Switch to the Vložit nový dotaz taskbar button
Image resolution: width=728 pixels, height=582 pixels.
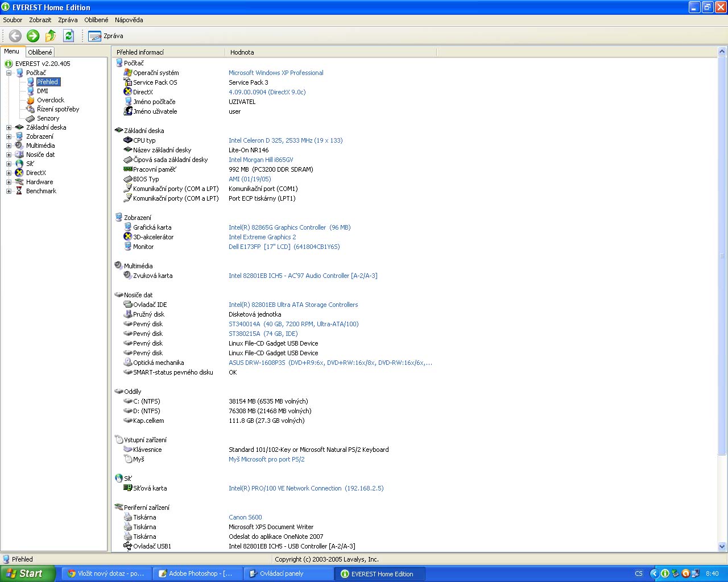pyautogui.click(x=107, y=573)
